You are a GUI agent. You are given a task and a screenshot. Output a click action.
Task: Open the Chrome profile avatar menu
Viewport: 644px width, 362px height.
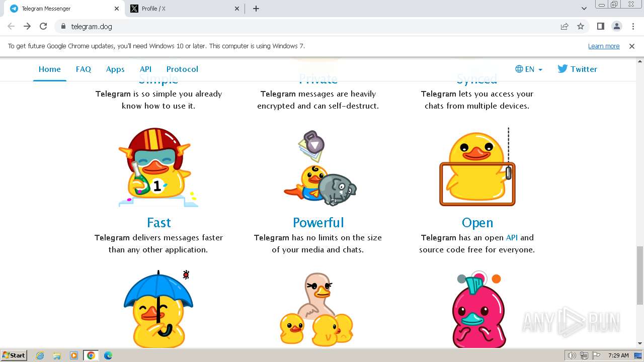click(616, 26)
